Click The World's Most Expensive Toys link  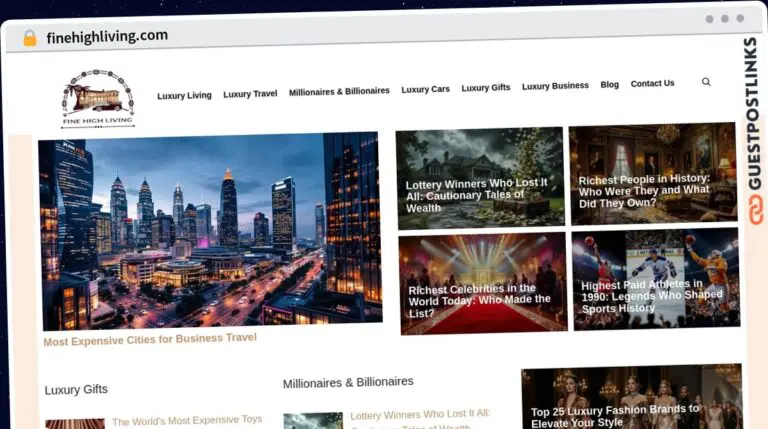[187, 421]
